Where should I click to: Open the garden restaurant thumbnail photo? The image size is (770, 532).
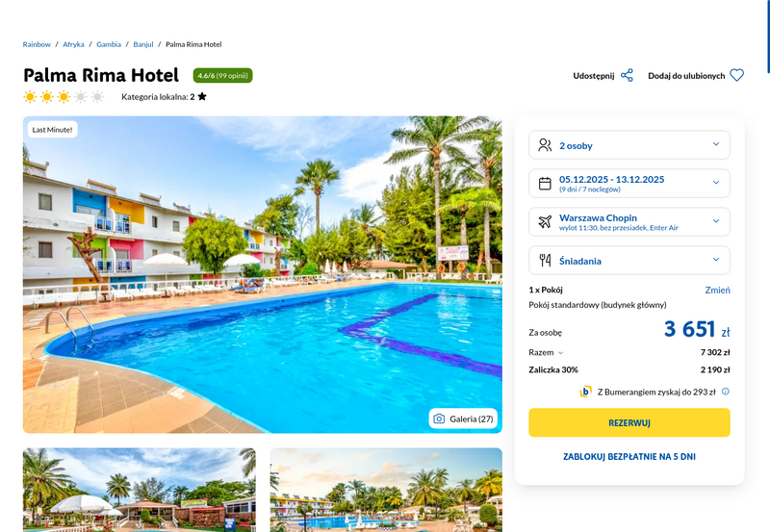click(139, 490)
